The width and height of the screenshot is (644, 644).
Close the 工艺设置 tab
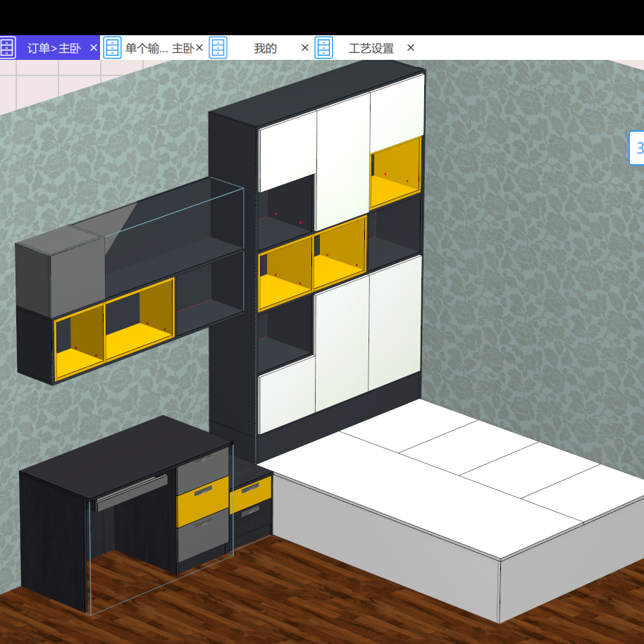click(x=409, y=48)
